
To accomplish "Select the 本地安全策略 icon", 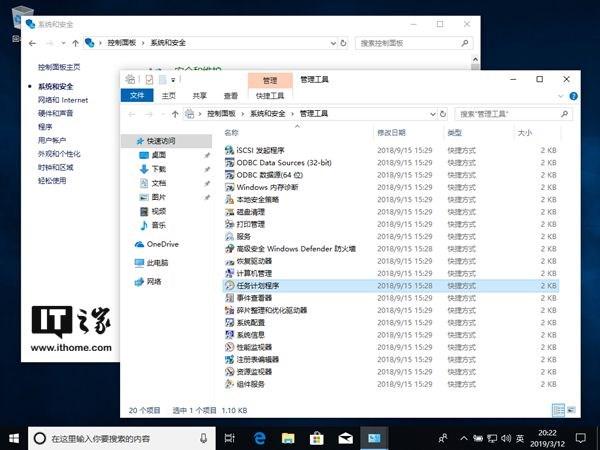I will [229, 199].
